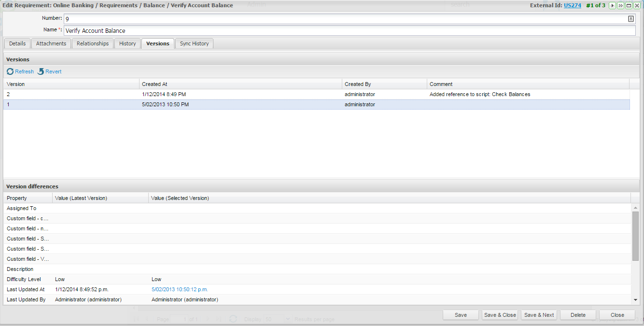Click the Revert versions icon
This screenshot has height=326, width=644.
(41, 71)
